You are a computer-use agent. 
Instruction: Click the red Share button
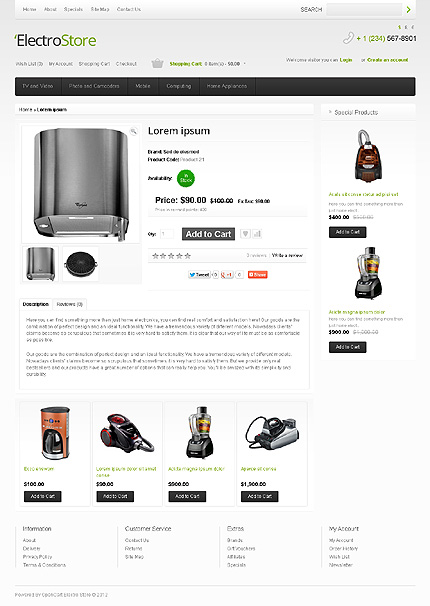[257, 275]
